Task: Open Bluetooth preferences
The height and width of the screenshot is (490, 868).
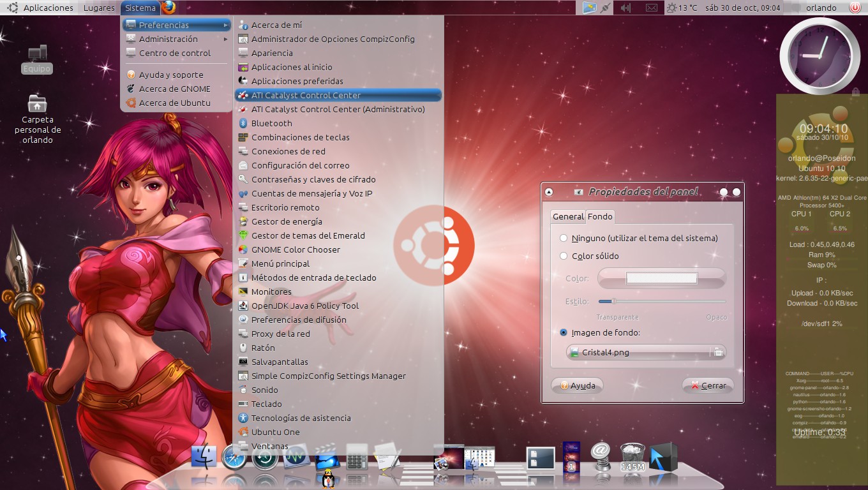Action: [338, 123]
